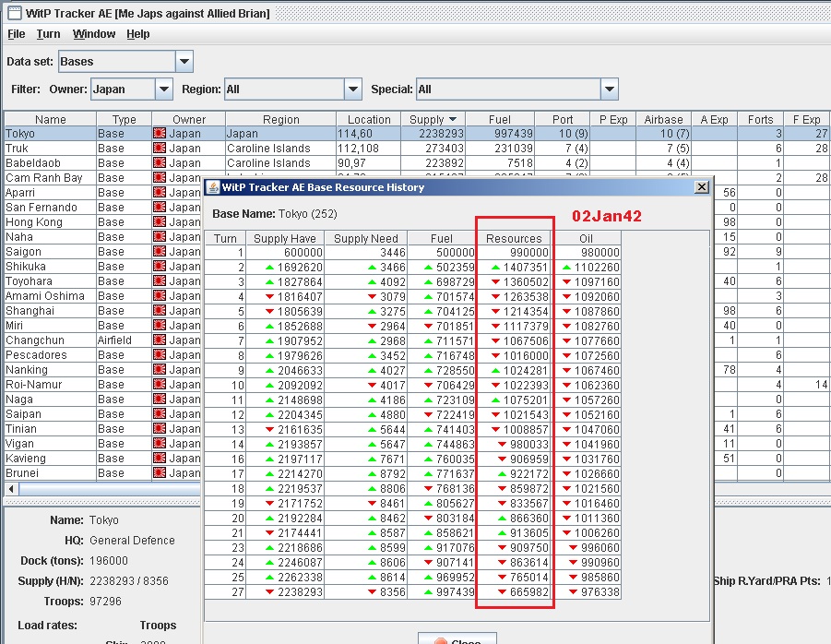
Task: Click the Forts column header
Action: pos(761,119)
